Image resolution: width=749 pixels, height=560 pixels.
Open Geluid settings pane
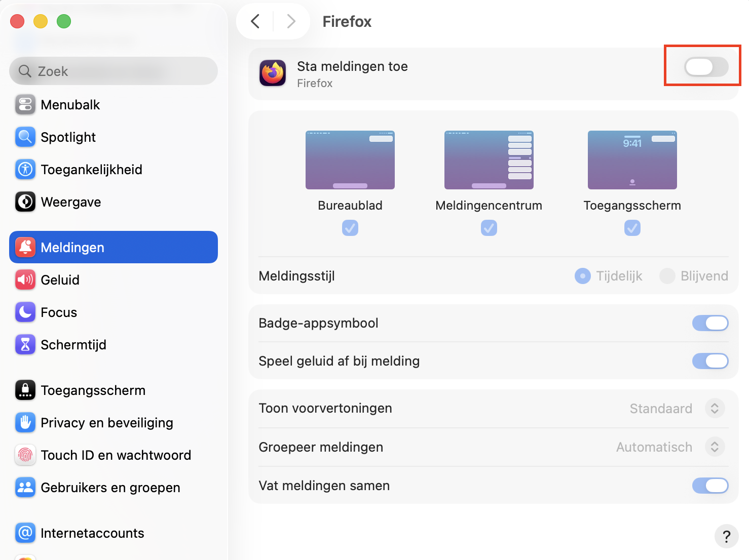[x=114, y=280]
